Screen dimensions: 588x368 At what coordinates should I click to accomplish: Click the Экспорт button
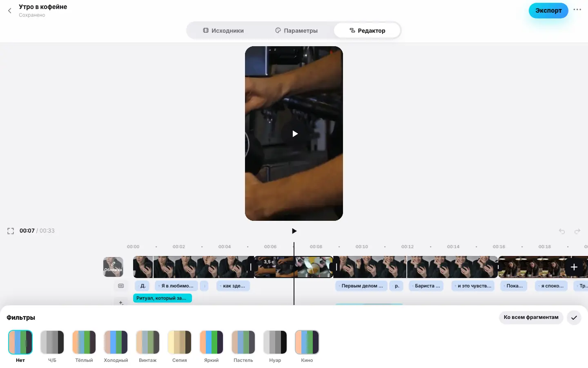[x=548, y=11]
